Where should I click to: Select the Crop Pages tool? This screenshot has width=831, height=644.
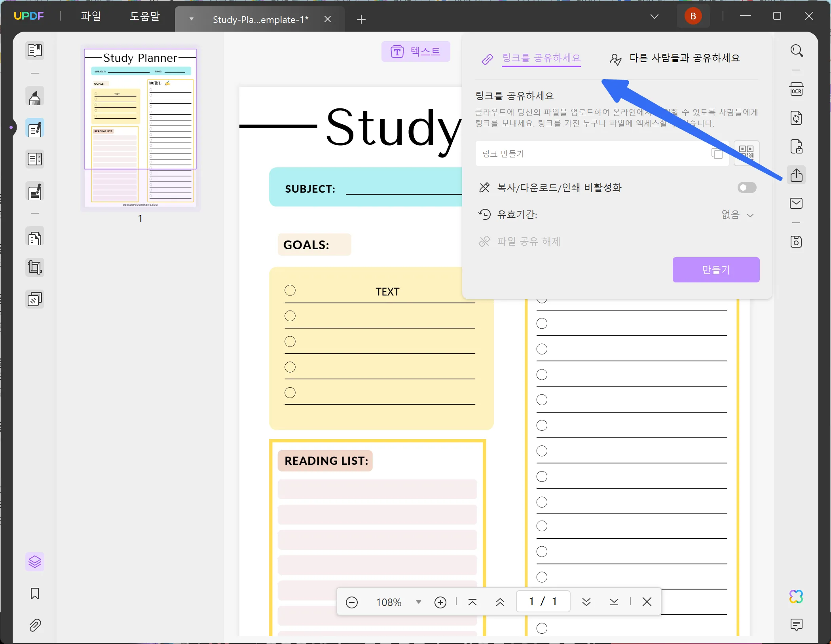(x=35, y=268)
